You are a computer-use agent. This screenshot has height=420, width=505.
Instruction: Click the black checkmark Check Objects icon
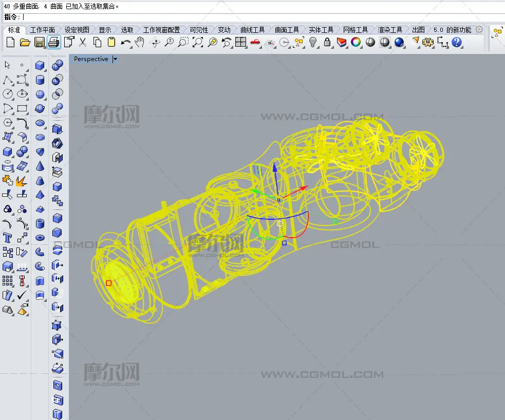click(22, 295)
